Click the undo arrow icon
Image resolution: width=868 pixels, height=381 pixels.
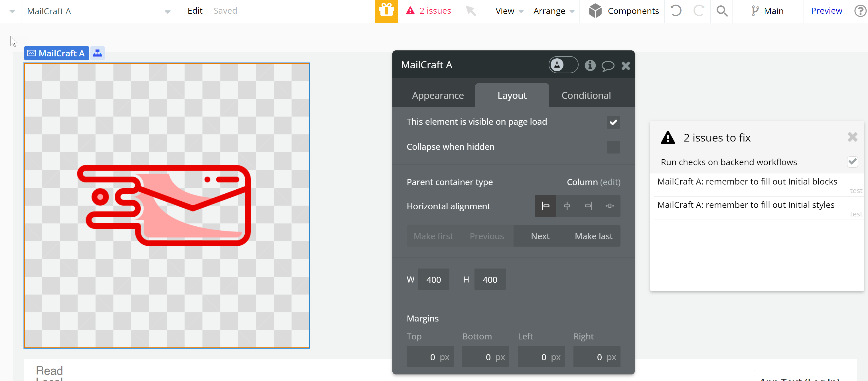click(x=676, y=11)
